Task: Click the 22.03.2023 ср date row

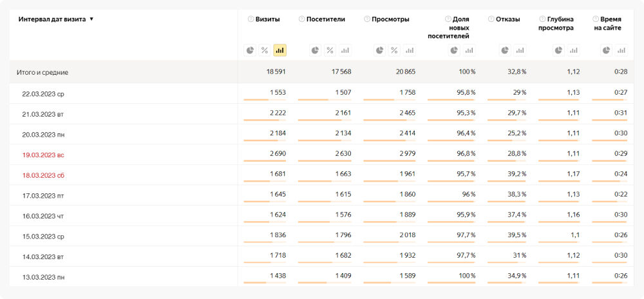Action: point(43,94)
